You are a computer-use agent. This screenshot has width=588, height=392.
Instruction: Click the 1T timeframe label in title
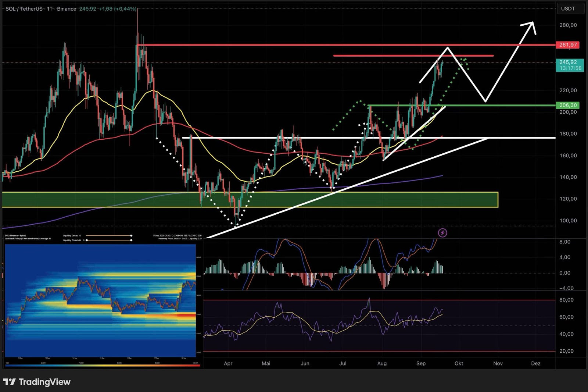tap(50, 9)
